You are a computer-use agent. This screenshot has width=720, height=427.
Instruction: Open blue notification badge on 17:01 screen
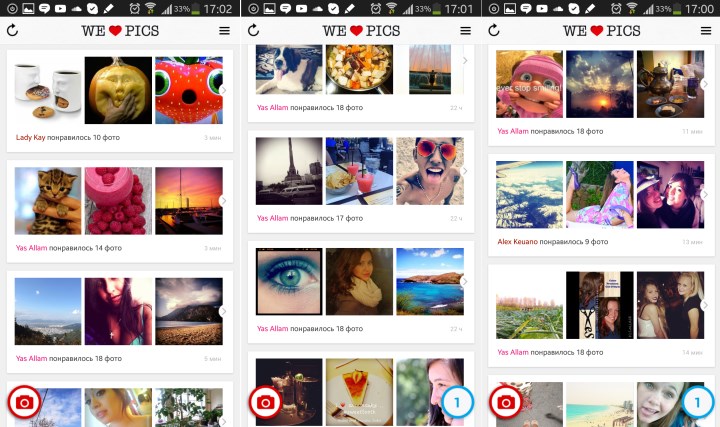457,402
